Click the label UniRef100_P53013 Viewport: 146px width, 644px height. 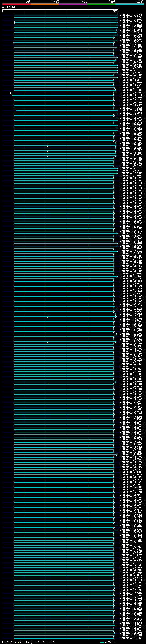[131, 115]
